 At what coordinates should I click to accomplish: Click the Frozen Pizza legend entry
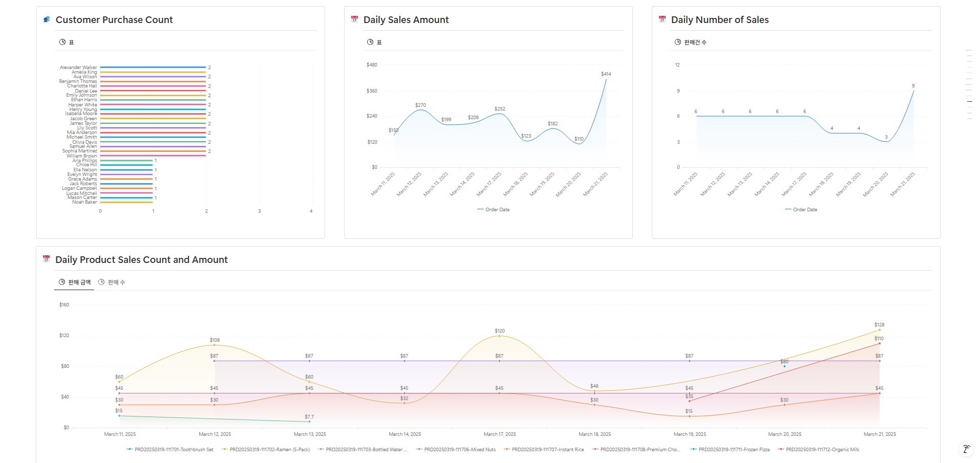[x=730, y=450]
